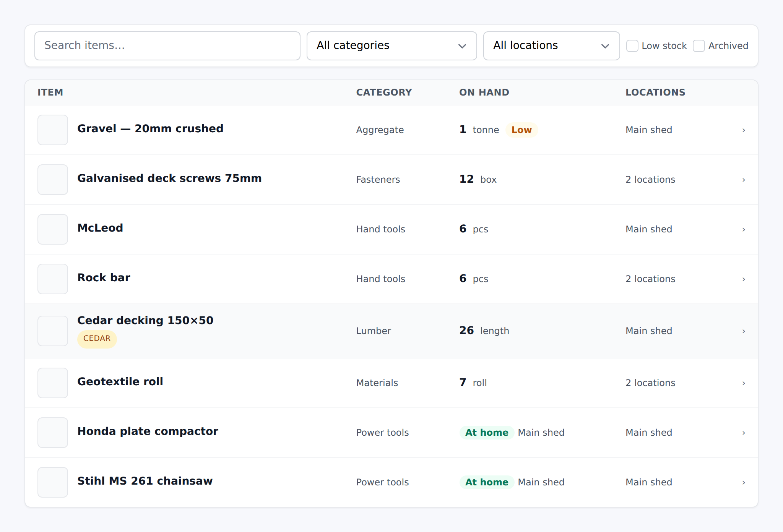Click the Galvanised deck screws thumbnail
The image size is (783, 532).
[x=53, y=180]
